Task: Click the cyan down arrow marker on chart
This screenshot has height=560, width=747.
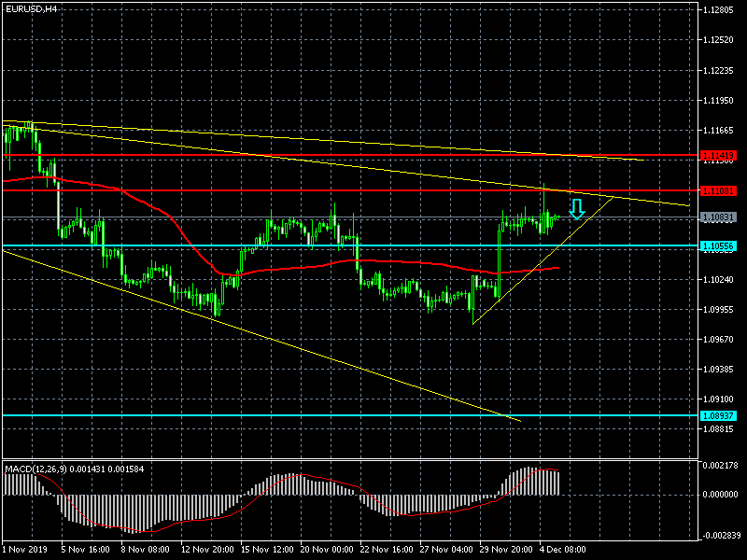Action: (x=577, y=209)
